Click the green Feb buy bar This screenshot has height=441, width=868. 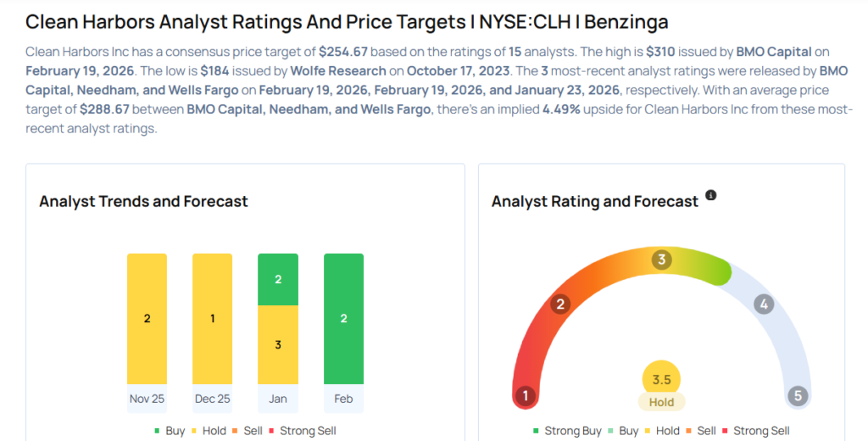pos(343,319)
